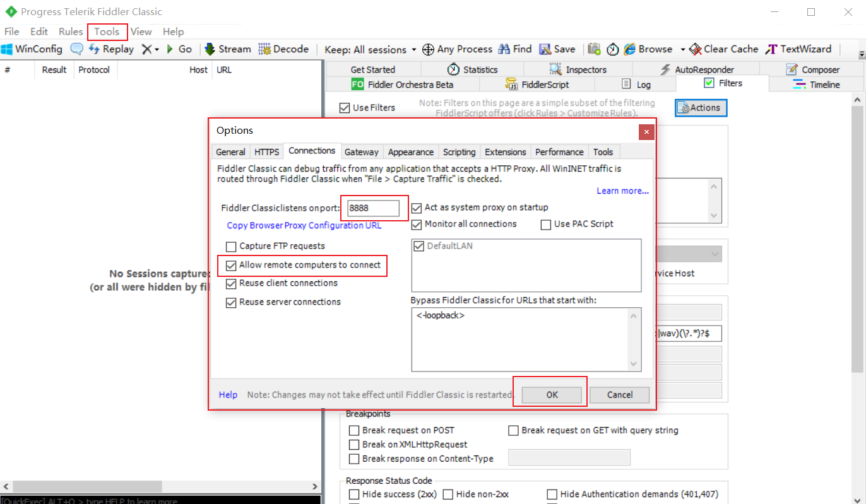This screenshot has width=866, height=504.
Task: Click Clear Cache in toolbar
Action: (723, 49)
